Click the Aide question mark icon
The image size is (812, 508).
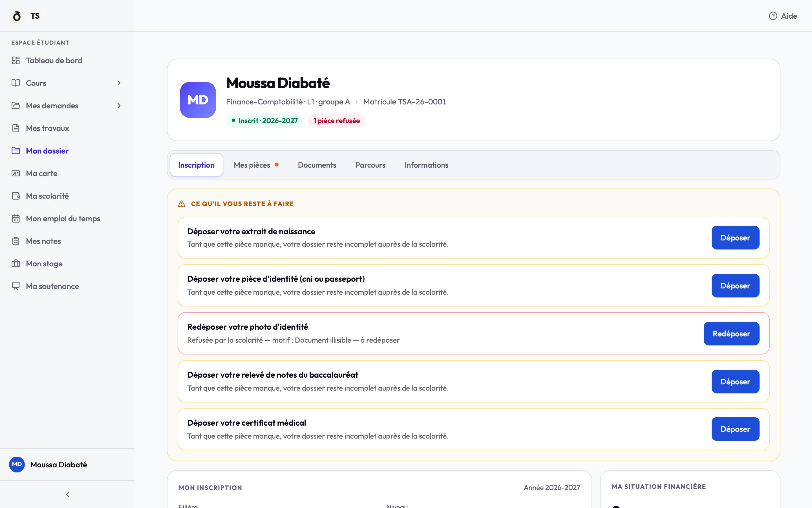tap(773, 16)
